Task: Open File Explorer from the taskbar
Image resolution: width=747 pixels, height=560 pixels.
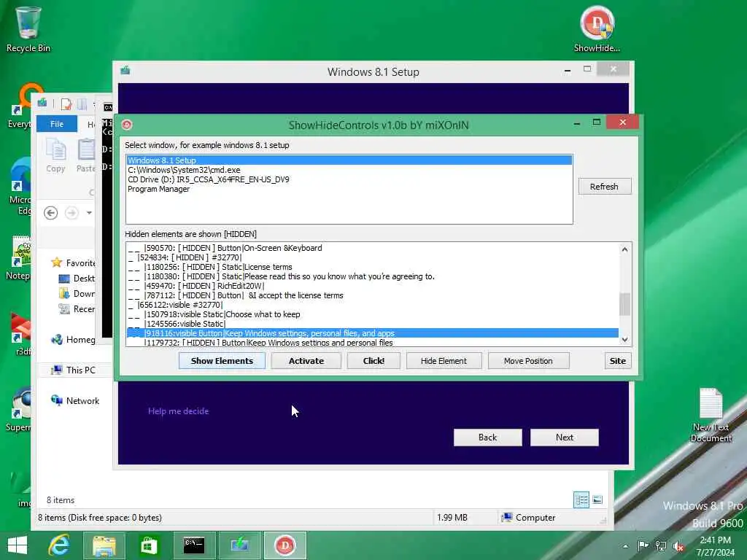Action: point(104,545)
